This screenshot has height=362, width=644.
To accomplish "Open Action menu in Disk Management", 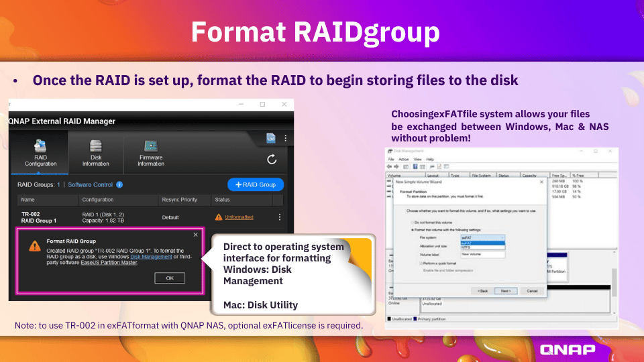I will [404, 160].
